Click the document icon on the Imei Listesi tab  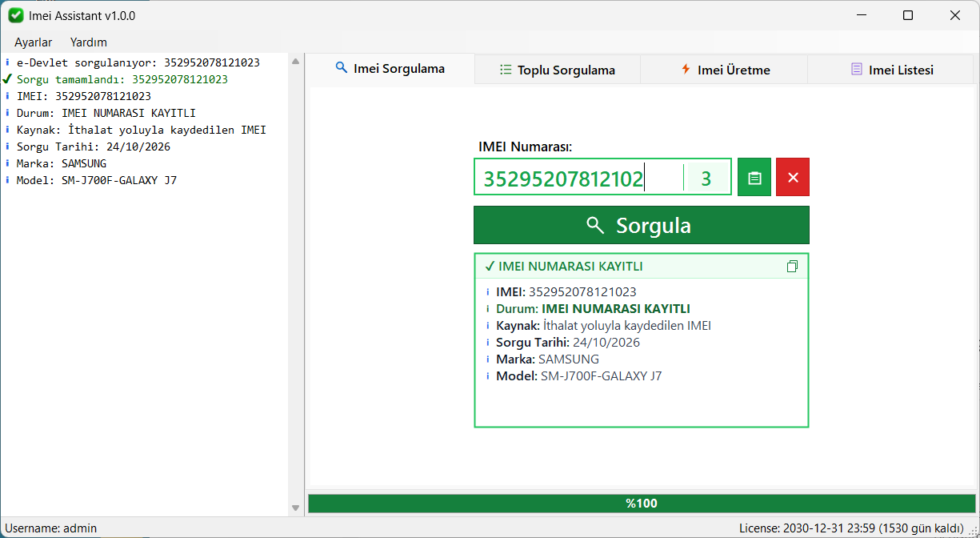[857, 69]
